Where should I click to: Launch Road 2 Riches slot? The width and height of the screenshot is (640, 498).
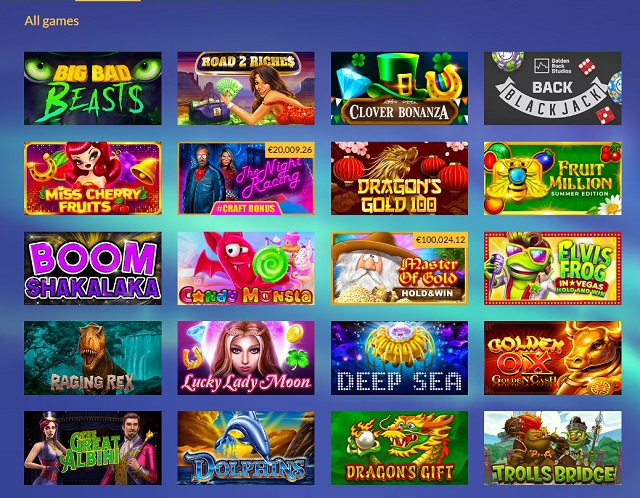click(246, 88)
